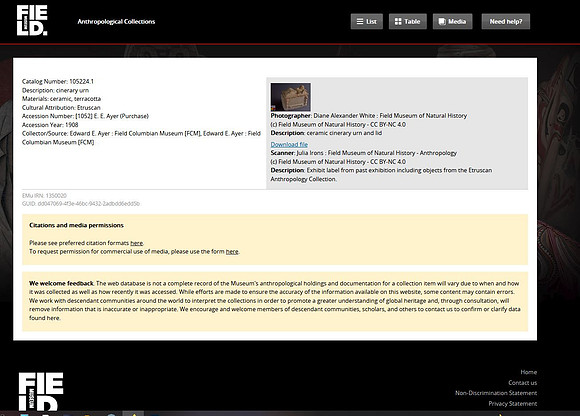Switch to List view
Image resolution: width=580 pixels, height=416 pixels.
point(367,21)
